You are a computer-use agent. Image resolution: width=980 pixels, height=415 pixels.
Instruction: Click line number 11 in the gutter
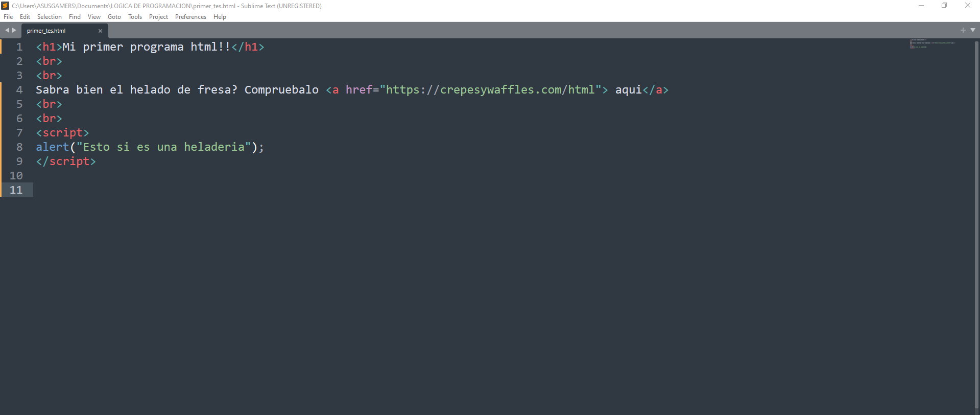pyautogui.click(x=16, y=190)
